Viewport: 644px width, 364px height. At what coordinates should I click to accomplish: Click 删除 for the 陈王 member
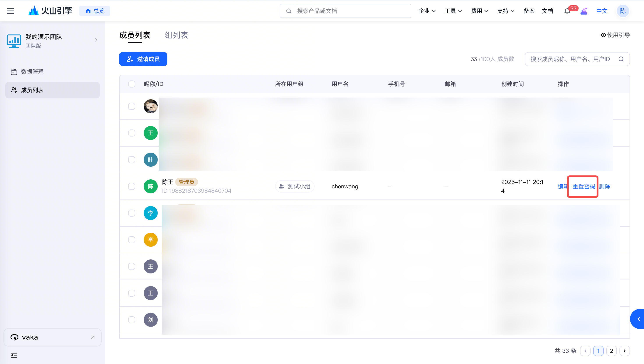click(604, 187)
